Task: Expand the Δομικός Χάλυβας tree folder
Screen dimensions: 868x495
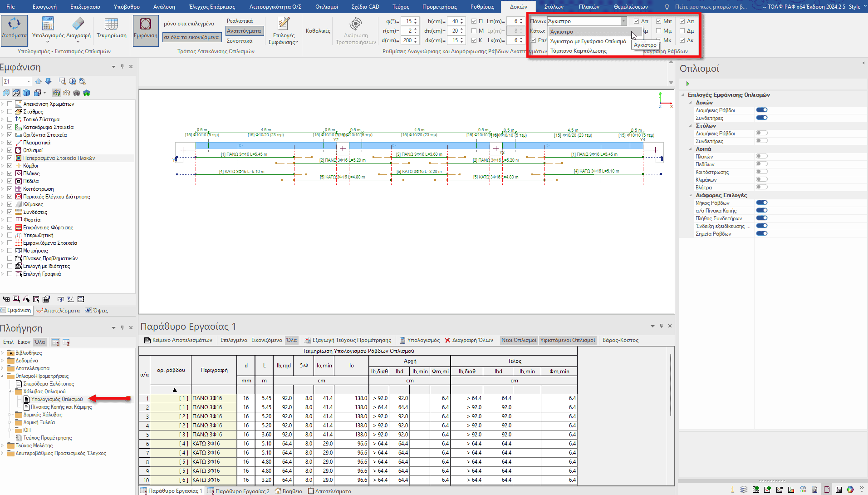Action: [10, 415]
